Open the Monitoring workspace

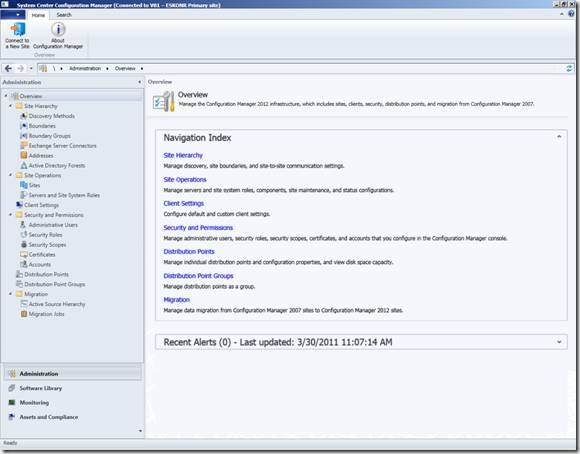pyautogui.click(x=73, y=403)
